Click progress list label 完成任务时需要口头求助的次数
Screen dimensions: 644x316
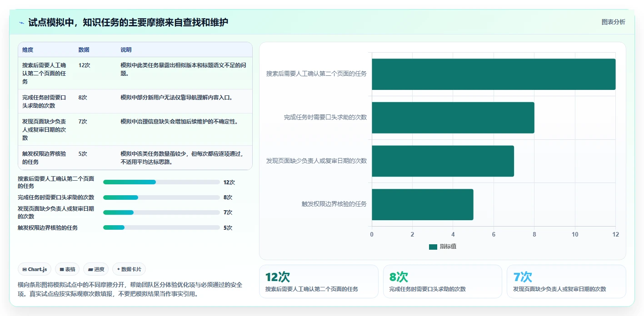56,197
